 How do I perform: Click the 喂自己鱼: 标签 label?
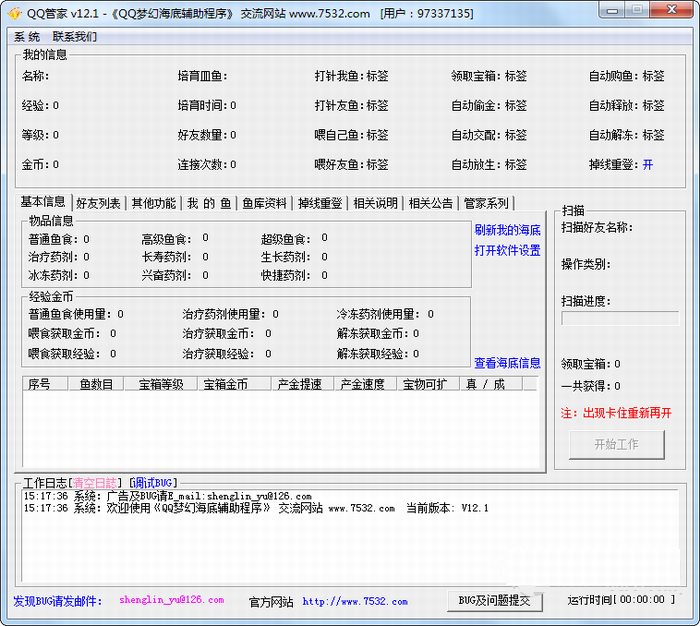[351, 135]
